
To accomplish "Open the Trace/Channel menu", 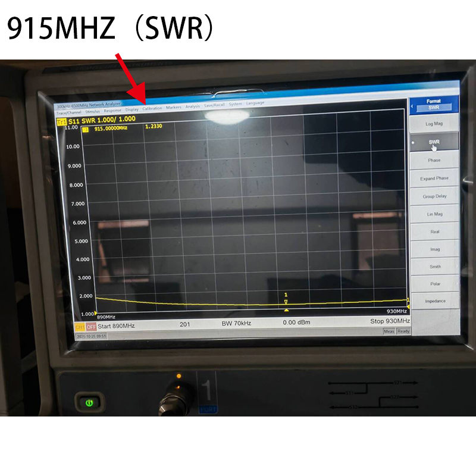I will (x=69, y=112).
